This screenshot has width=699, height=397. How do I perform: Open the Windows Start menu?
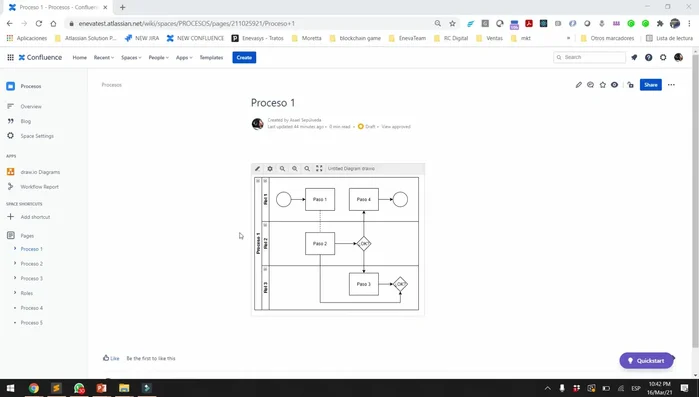(11, 388)
